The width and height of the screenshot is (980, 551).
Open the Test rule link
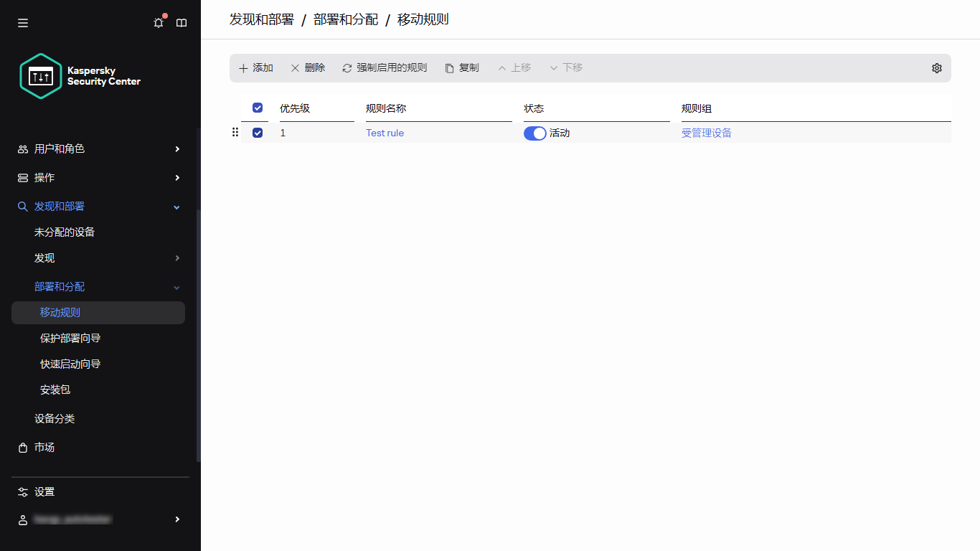385,133
